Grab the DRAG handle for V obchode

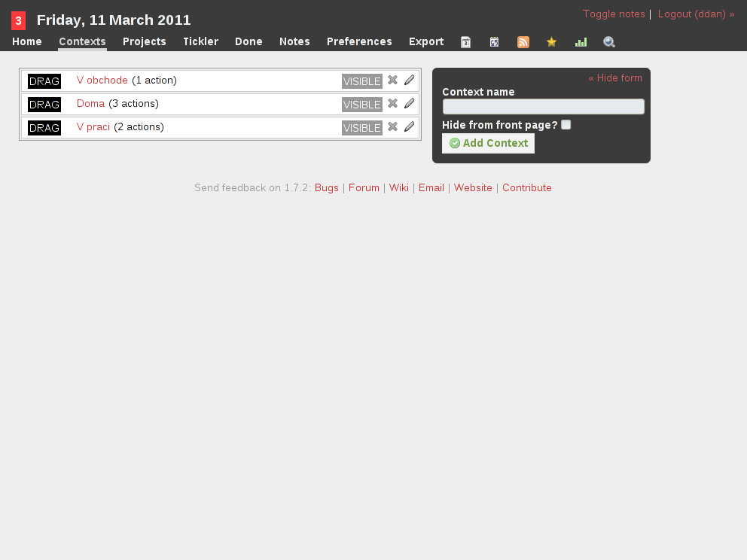coord(44,81)
